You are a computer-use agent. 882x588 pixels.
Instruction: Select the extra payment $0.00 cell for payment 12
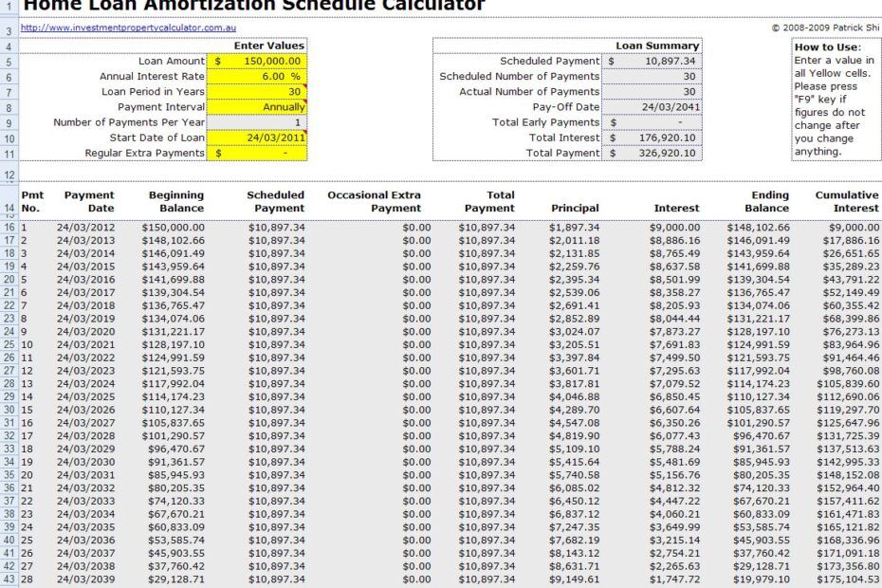416,370
